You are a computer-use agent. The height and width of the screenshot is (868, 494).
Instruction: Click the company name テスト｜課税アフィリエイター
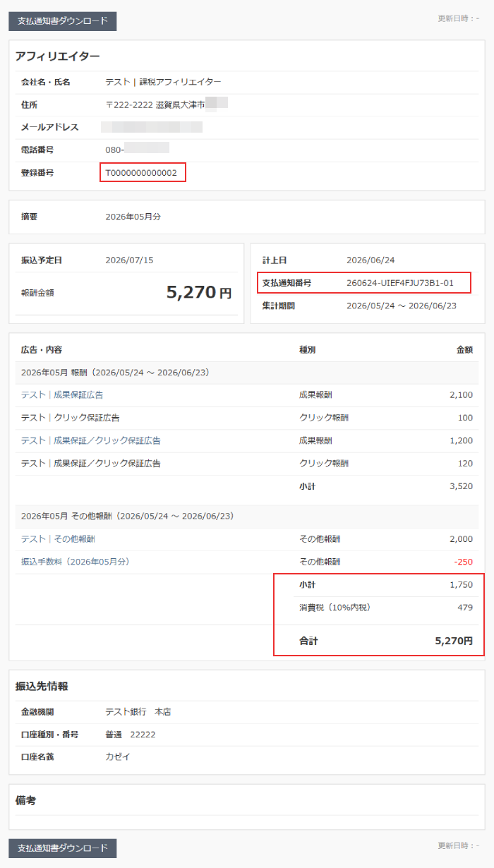[x=163, y=83]
